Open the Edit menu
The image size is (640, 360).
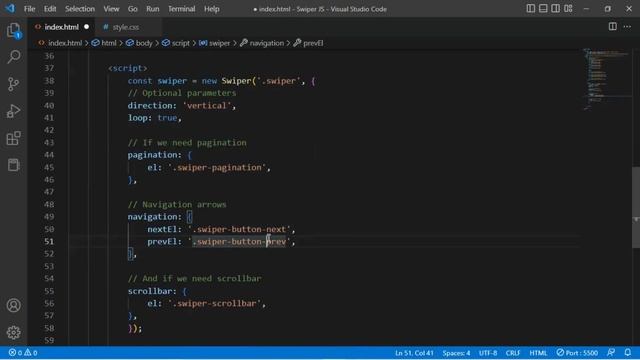(x=50, y=9)
